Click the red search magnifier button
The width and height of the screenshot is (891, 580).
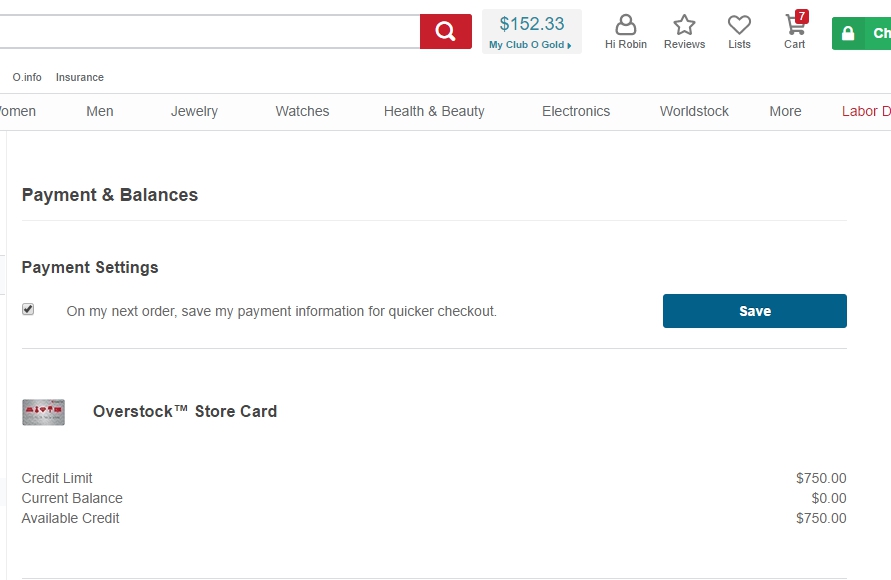tap(446, 31)
